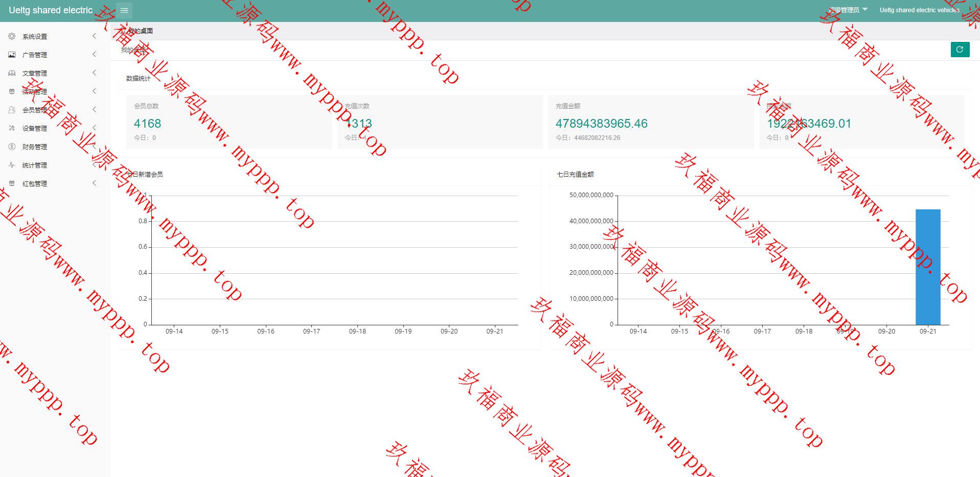Click the 充值次数 card label
The height and width of the screenshot is (477, 980).
pos(357,106)
